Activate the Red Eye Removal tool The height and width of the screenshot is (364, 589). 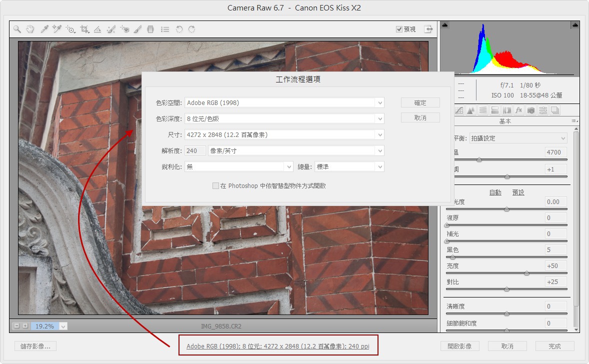point(124,29)
